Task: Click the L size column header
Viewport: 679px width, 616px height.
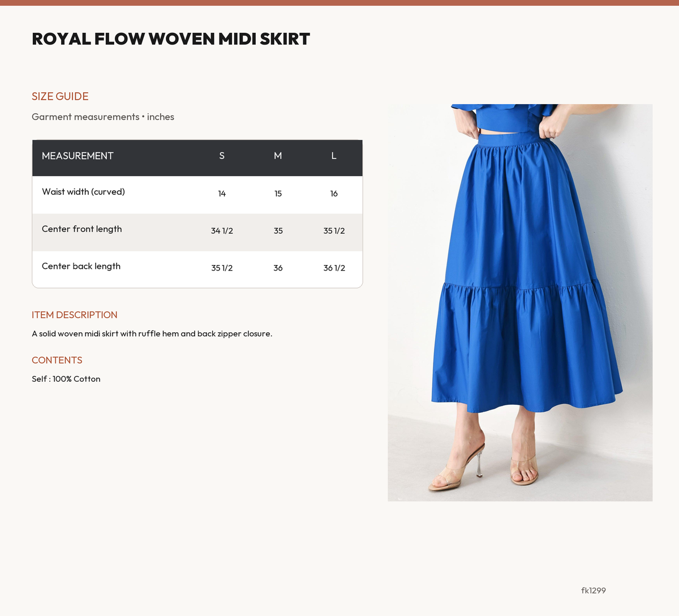Action: coord(334,156)
